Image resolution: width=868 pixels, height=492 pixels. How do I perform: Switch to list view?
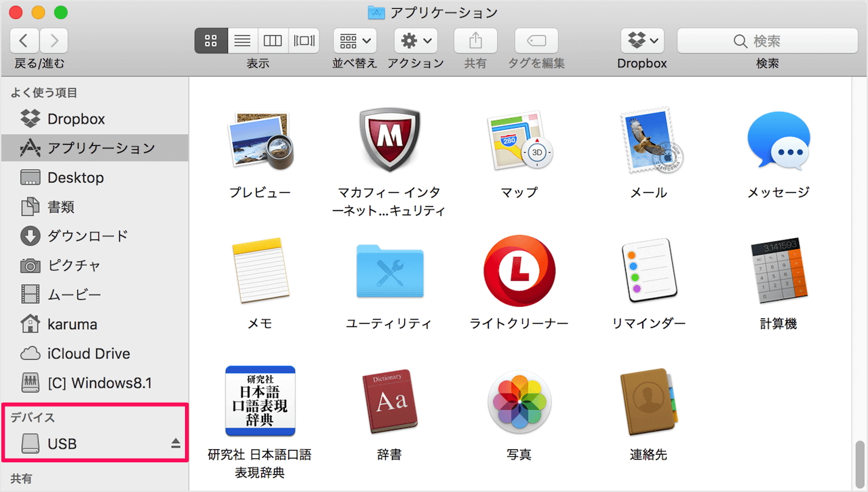pos(242,41)
